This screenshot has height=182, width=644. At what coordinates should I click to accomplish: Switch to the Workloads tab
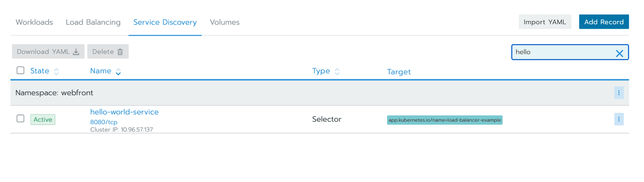(34, 22)
